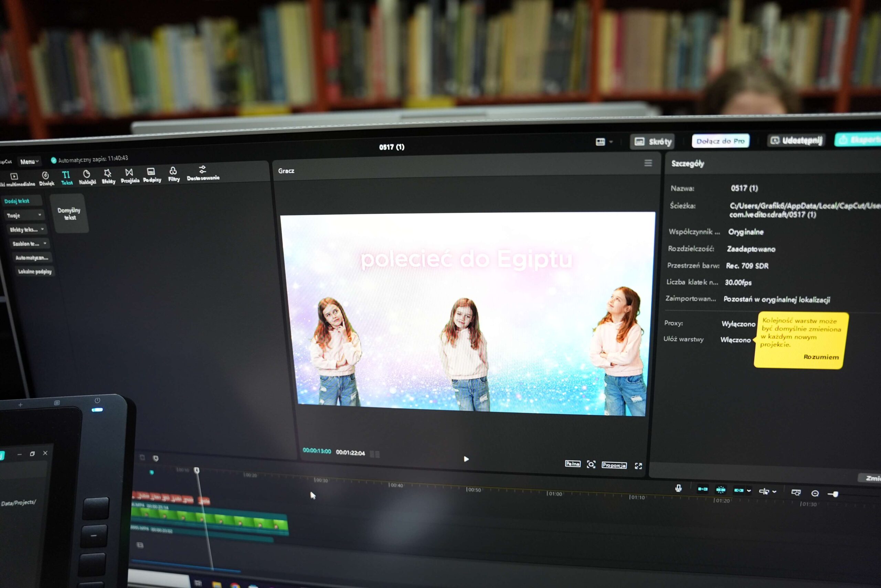The width and height of the screenshot is (881, 588).
Task: Open the Przejścia transitions panel
Action: point(129,175)
